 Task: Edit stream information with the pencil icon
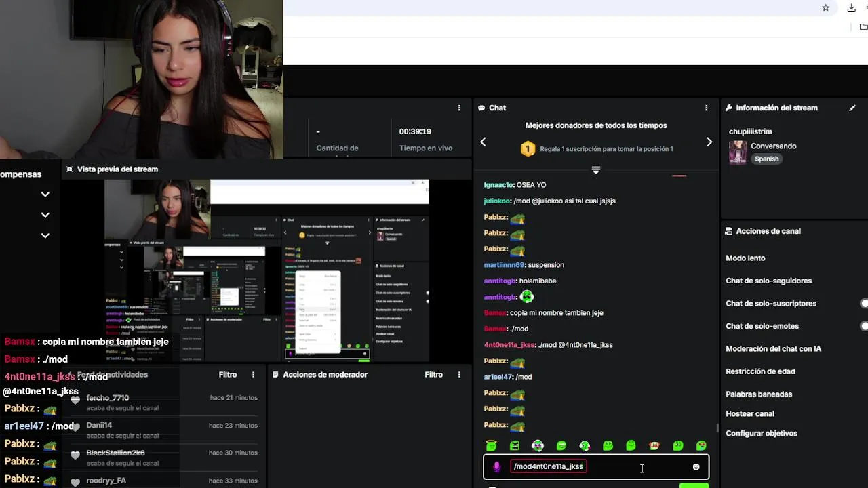point(852,108)
